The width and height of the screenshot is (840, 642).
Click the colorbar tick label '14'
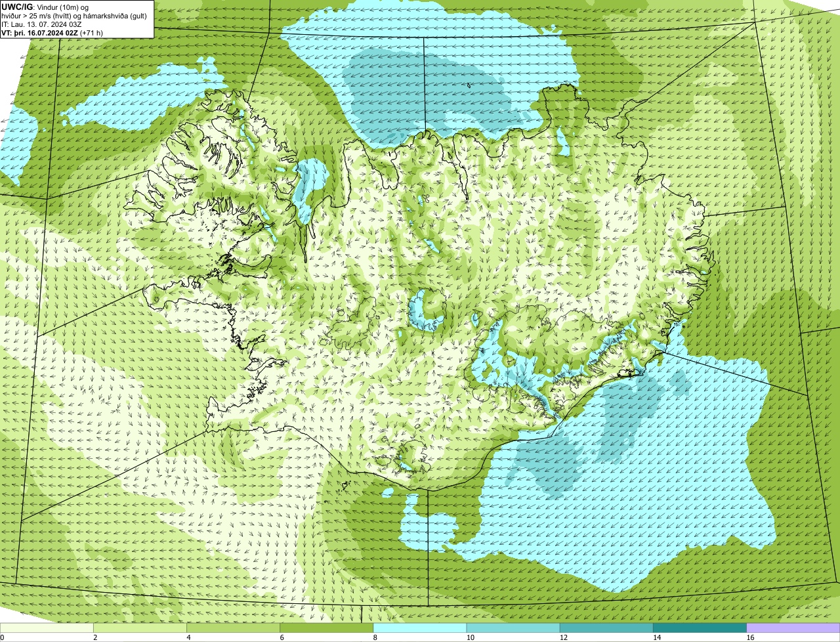[x=657, y=637]
